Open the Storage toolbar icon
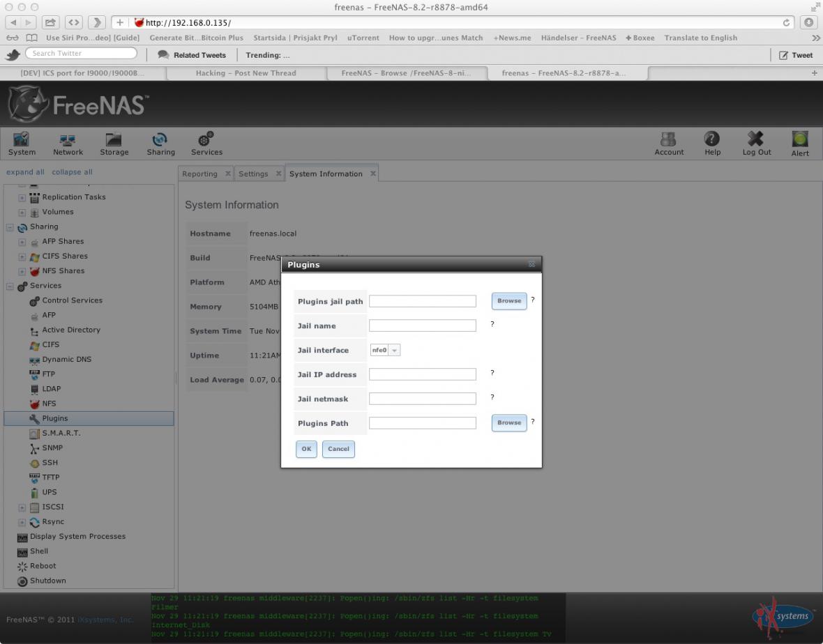 (114, 144)
